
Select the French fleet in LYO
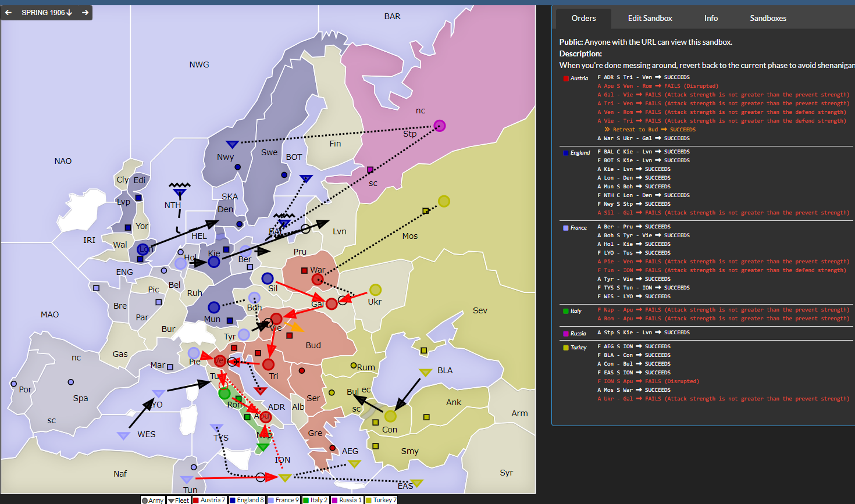click(x=158, y=394)
